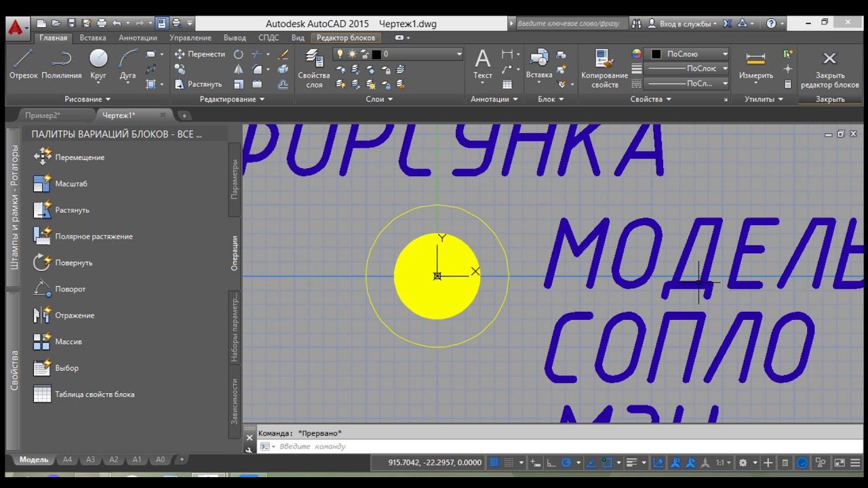Select the Дуга arc tool
This screenshot has width=868, height=488.
[x=127, y=65]
